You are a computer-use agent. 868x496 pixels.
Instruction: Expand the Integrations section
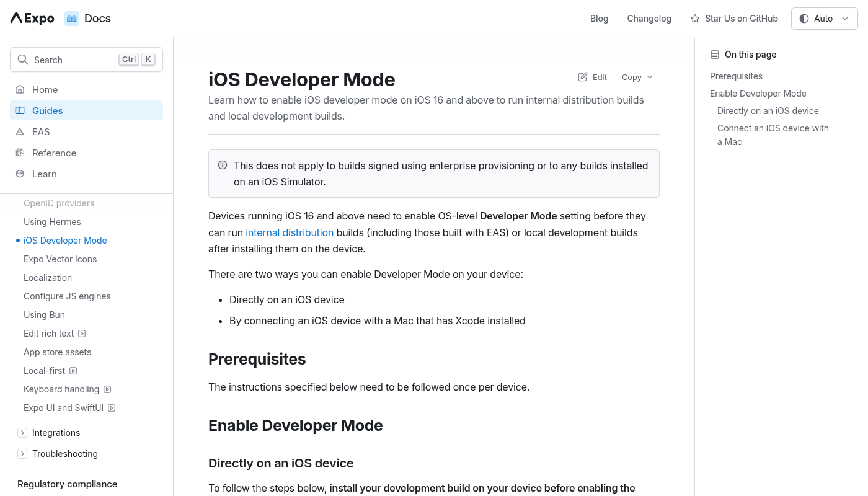point(22,433)
